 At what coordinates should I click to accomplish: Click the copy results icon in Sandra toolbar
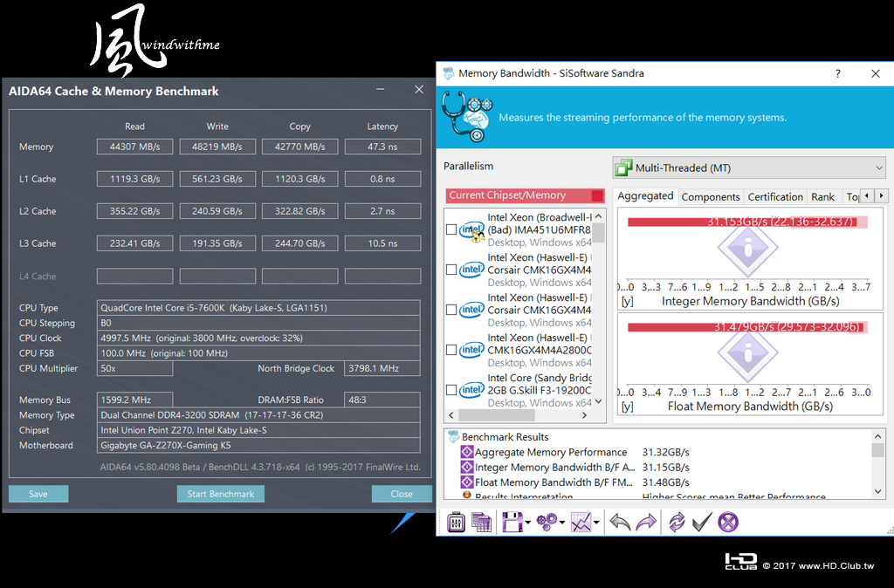tap(482, 522)
